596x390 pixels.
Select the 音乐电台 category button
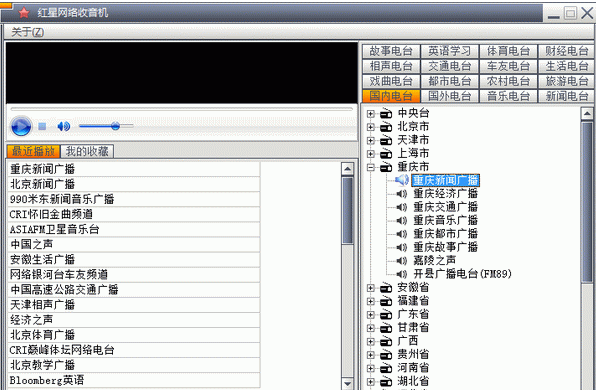point(508,96)
